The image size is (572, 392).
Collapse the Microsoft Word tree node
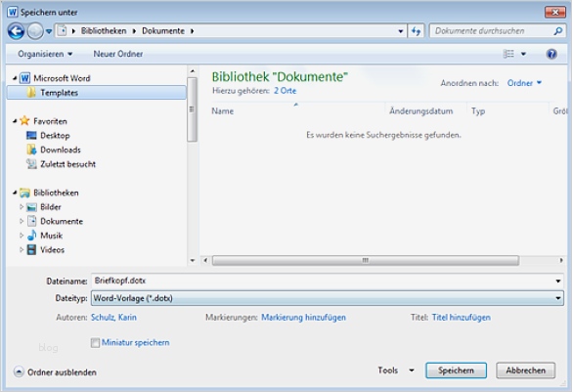coord(15,78)
